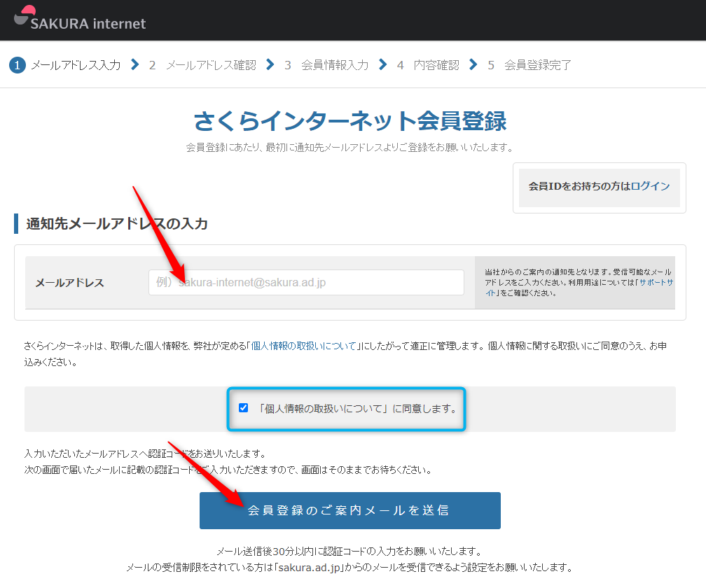Click the 入力いただいたメールアドレスへ認証コード text
This screenshot has width=706, height=588.
click(x=145, y=454)
